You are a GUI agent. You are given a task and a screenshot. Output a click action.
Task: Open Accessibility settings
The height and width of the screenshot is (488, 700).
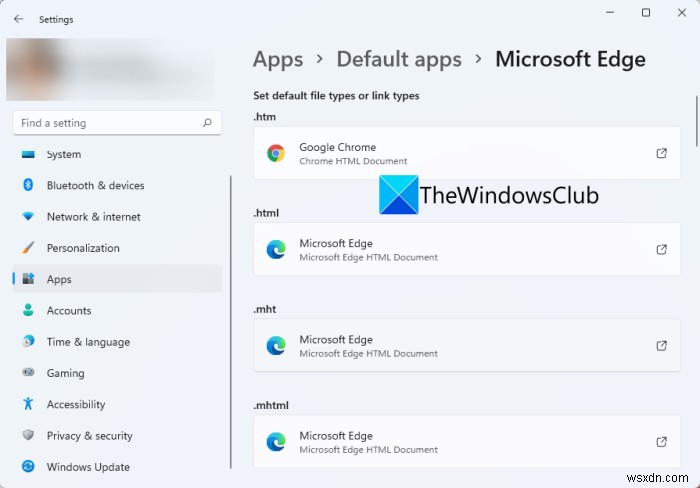[117, 404]
